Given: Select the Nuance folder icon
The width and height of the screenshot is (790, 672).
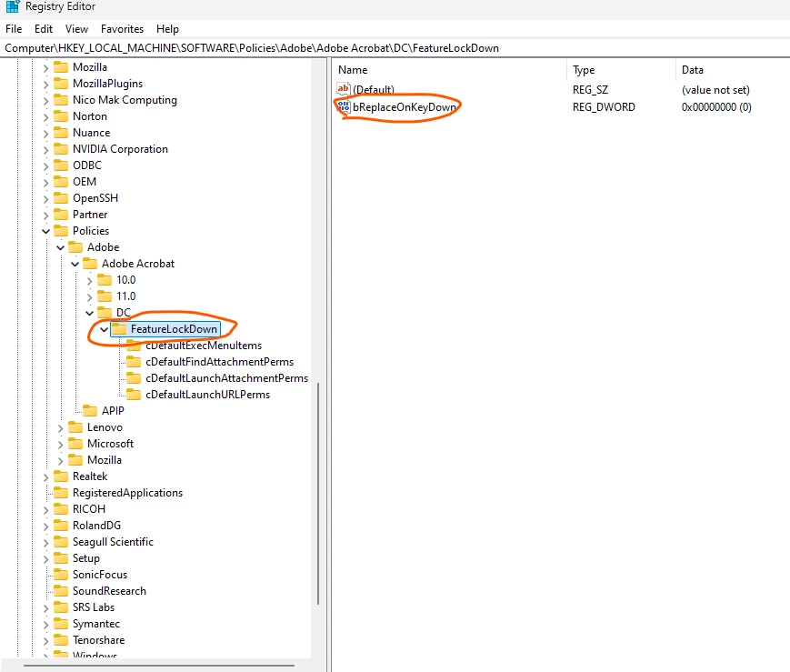Looking at the screenshot, I should [61, 132].
